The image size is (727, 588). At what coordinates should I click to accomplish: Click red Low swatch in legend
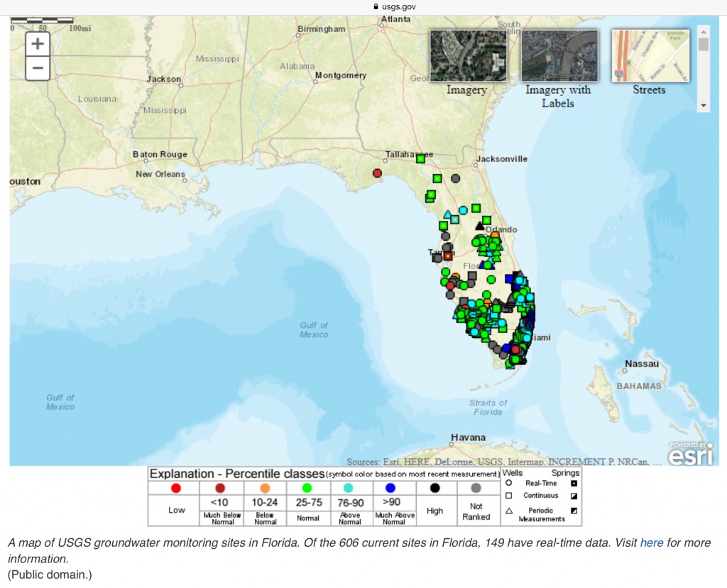176,488
